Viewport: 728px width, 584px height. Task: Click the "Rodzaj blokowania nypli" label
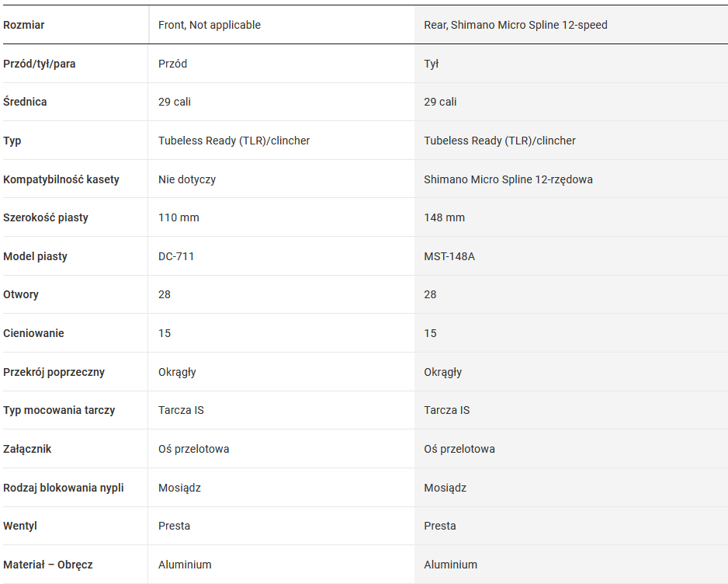point(64,488)
